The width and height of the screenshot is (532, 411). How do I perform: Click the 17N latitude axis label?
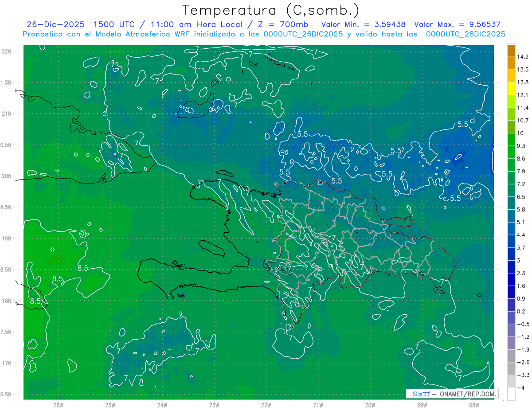tap(7, 364)
